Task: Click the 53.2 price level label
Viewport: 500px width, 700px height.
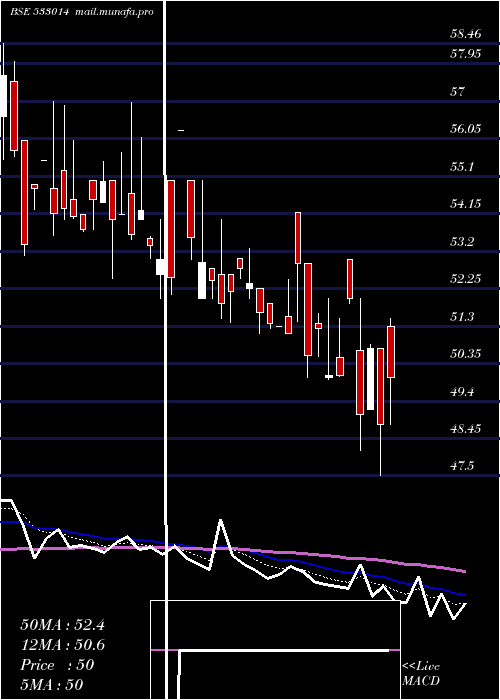Action: pyautogui.click(x=462, y=242)
